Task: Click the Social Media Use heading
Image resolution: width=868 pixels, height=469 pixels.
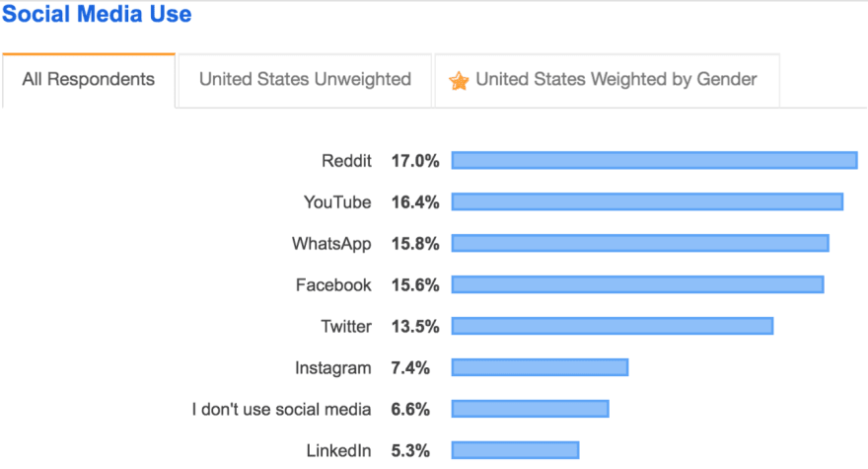Action: (97, 14)
